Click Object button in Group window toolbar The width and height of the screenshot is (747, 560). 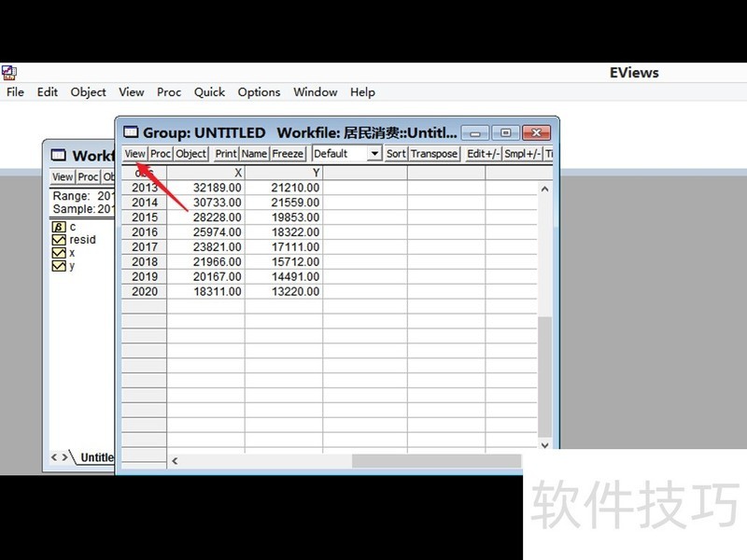click(190, 154)
